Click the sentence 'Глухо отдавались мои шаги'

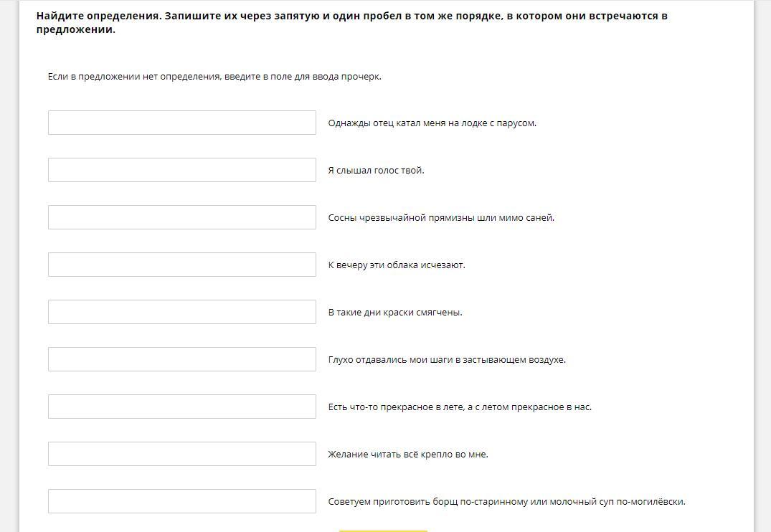447,360
